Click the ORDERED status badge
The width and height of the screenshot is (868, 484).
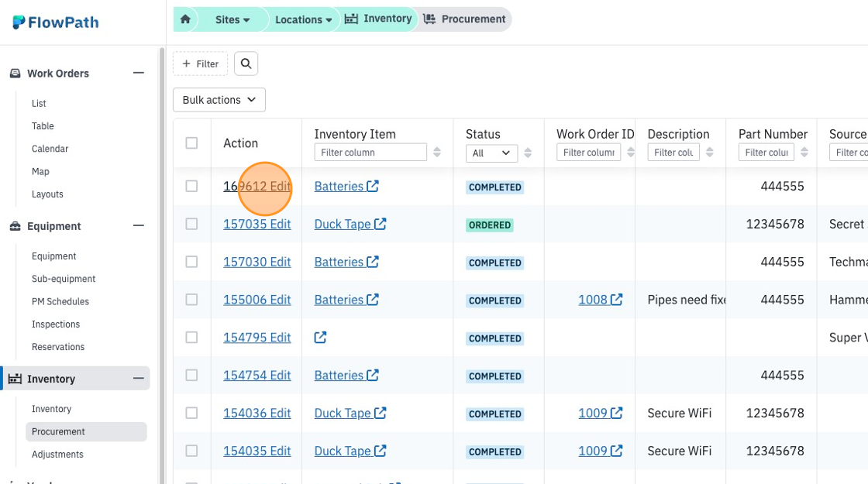point(489,225)
